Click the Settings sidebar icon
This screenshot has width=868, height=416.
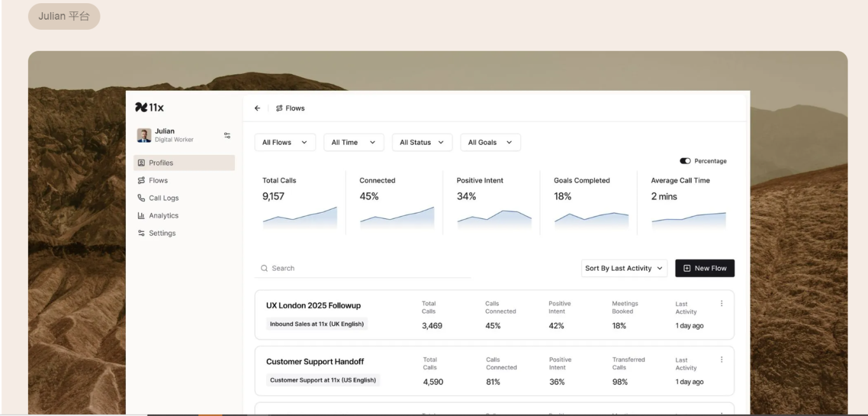(141, 233)
